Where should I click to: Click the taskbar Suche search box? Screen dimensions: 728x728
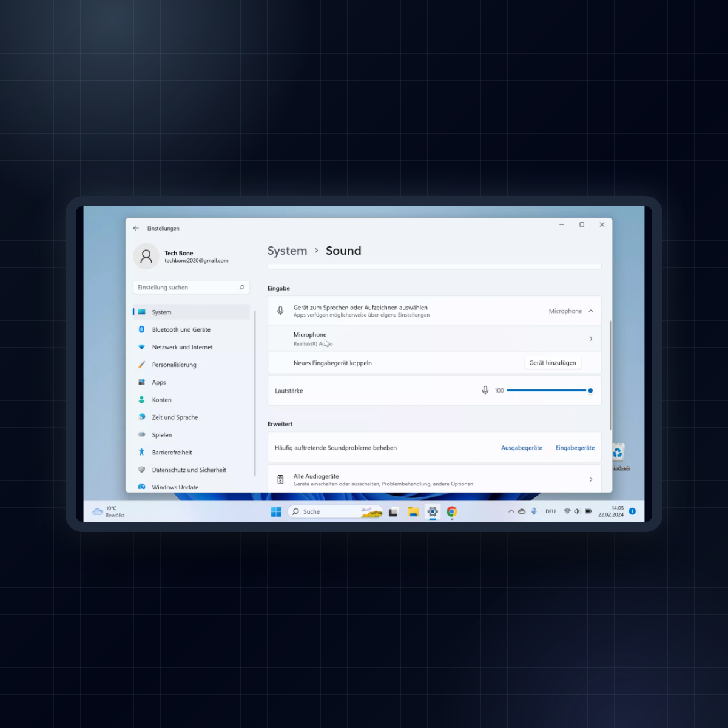(335, 512)
